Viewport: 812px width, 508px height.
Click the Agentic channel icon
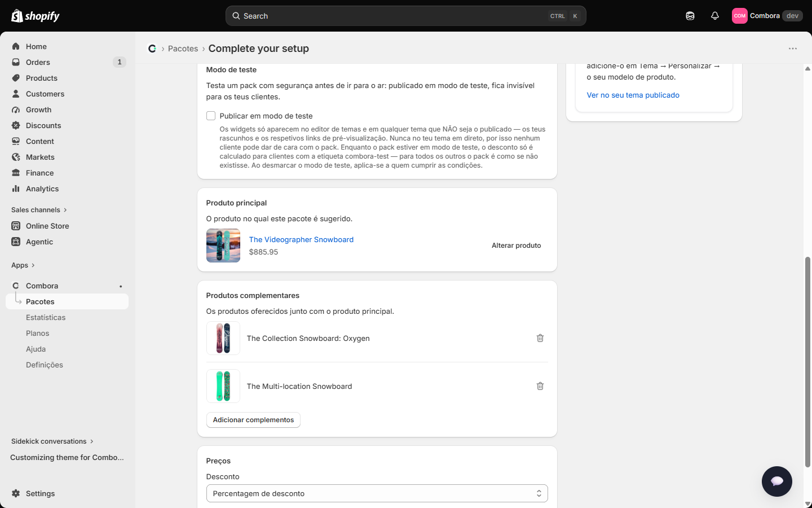tap(16, 242)
